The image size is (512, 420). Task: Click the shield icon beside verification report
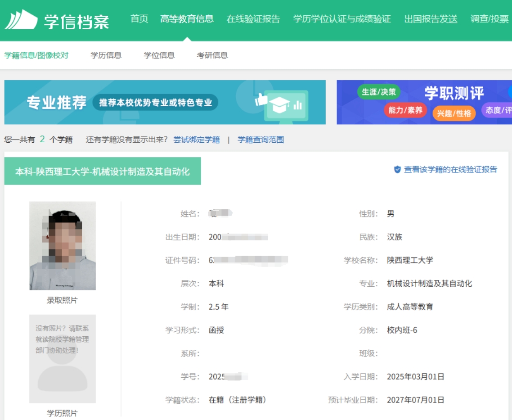point(397,170)
